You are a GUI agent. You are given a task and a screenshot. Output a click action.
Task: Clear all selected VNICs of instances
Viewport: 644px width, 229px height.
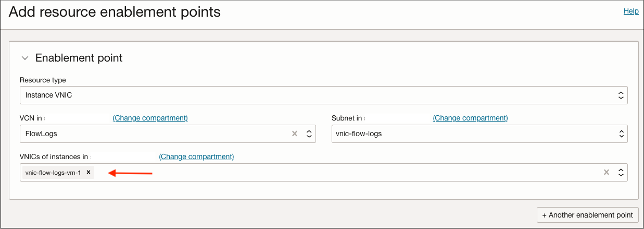pos(606,172)
